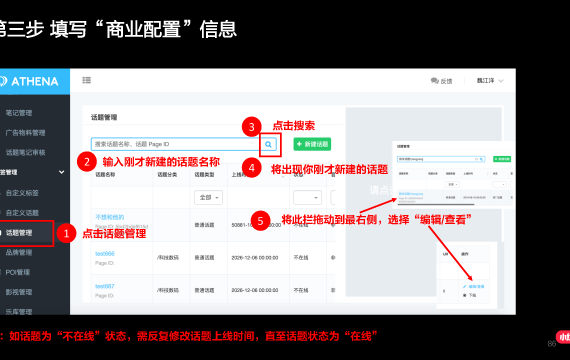The image size is (570, 360).
Task: Click test667 row's 2026-12-06 00:00:00 cell
Action: 255,290
